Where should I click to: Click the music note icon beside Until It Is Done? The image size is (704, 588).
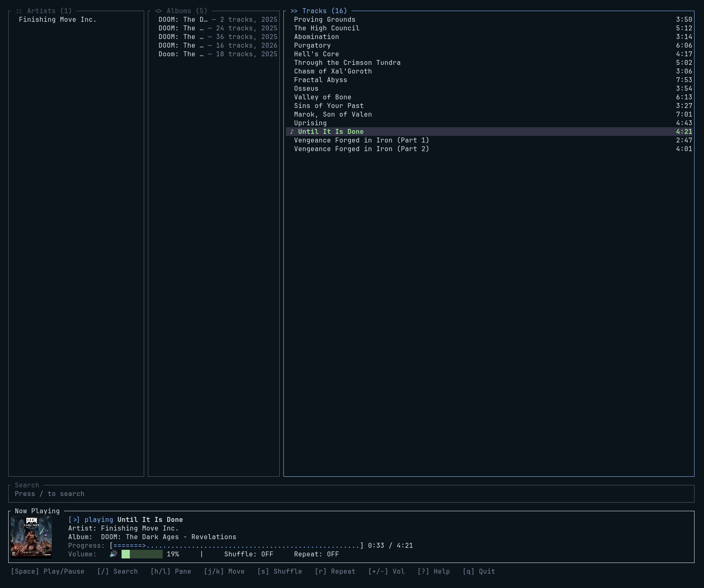click(292, 132)
